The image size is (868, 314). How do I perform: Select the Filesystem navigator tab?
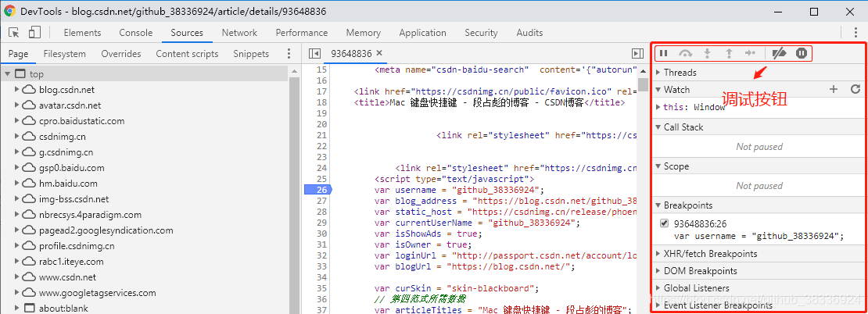point(64,54)
